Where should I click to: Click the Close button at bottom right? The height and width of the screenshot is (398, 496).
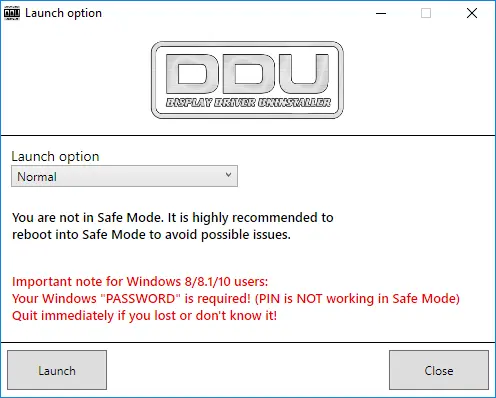pyautogui.click(x=439, y=370)
